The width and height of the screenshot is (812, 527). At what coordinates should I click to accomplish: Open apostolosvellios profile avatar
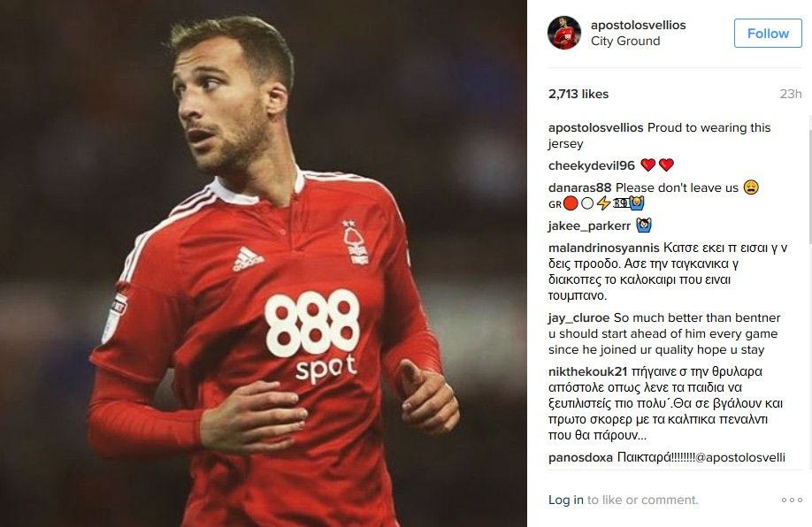tap(564, 33)
